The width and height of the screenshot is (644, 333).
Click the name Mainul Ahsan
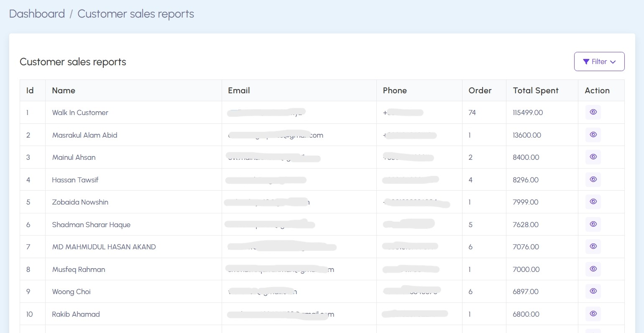click(x=74, y=157)
